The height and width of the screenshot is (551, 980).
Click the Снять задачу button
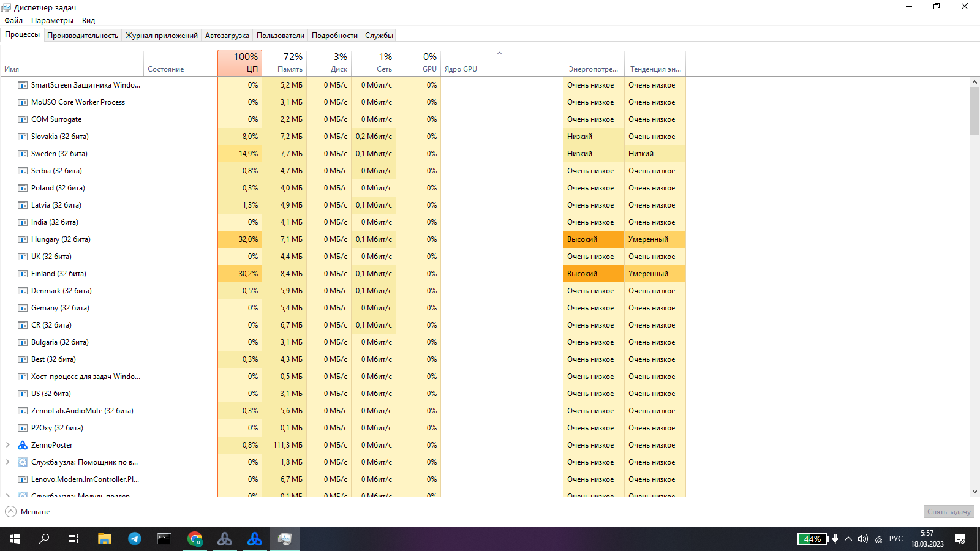point(949,512)
